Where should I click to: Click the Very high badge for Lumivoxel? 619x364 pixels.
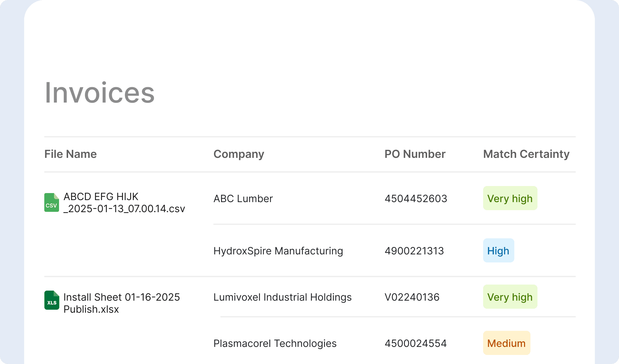tap(510, 297)
